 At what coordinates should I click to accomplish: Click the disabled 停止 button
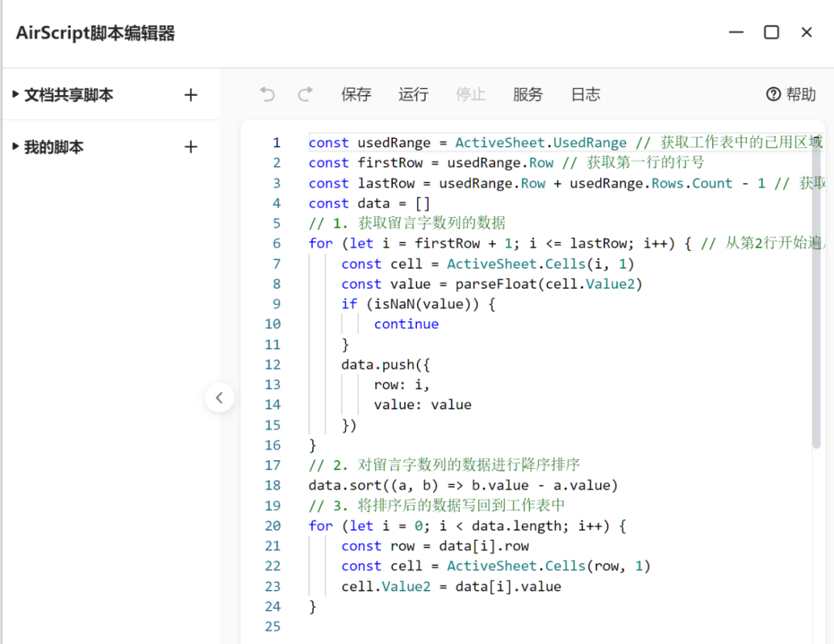click(471, 95)
